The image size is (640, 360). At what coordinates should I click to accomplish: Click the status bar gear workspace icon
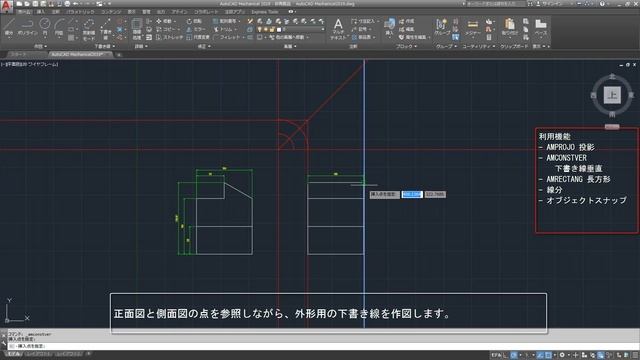point(562,355)
